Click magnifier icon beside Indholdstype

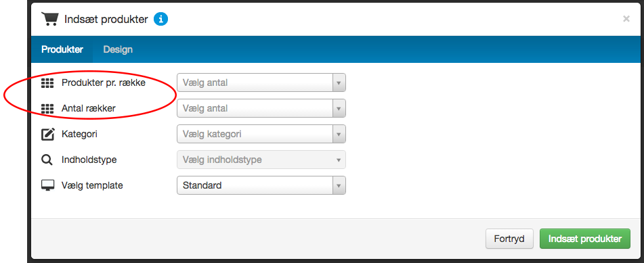pyautogui.click(x=47, y=160)
